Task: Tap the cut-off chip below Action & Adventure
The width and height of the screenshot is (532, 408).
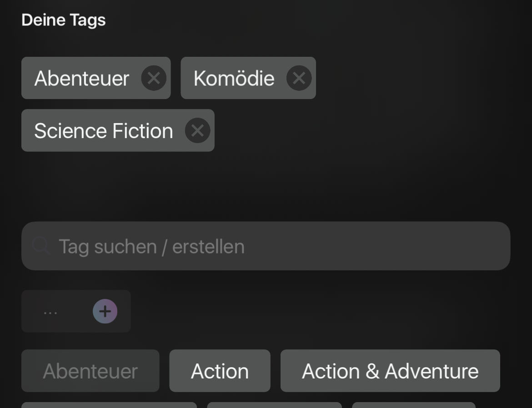Action: pyautogui.click(x=413, y=405)
